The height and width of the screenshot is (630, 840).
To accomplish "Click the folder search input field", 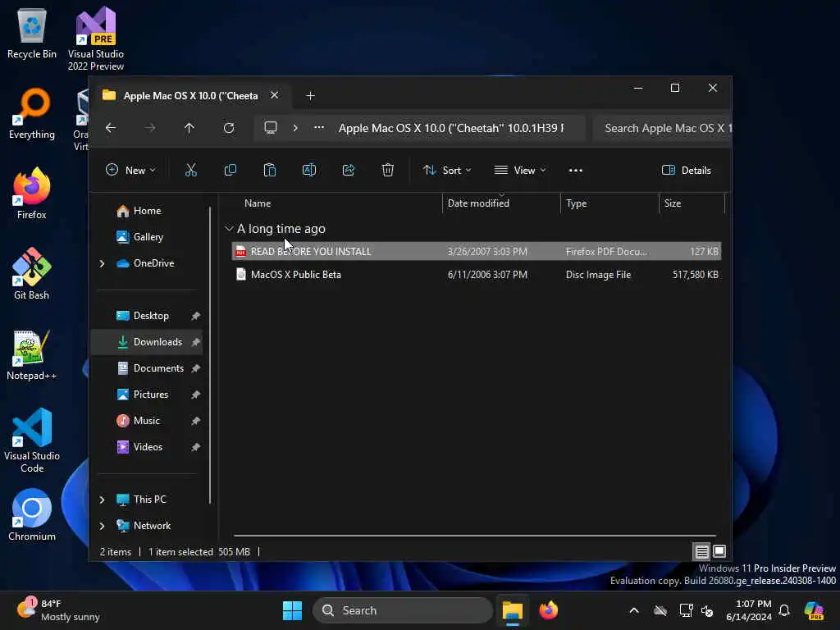I will click(662, 128).
